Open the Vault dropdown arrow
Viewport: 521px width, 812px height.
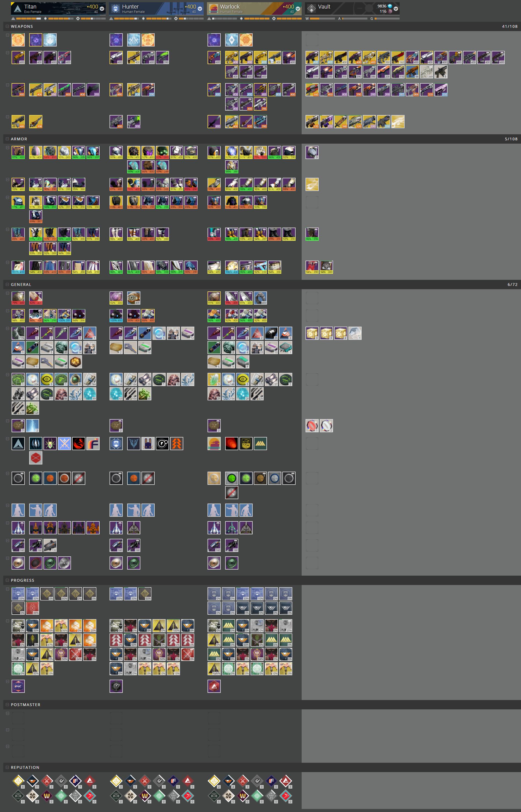coord(396,9)
